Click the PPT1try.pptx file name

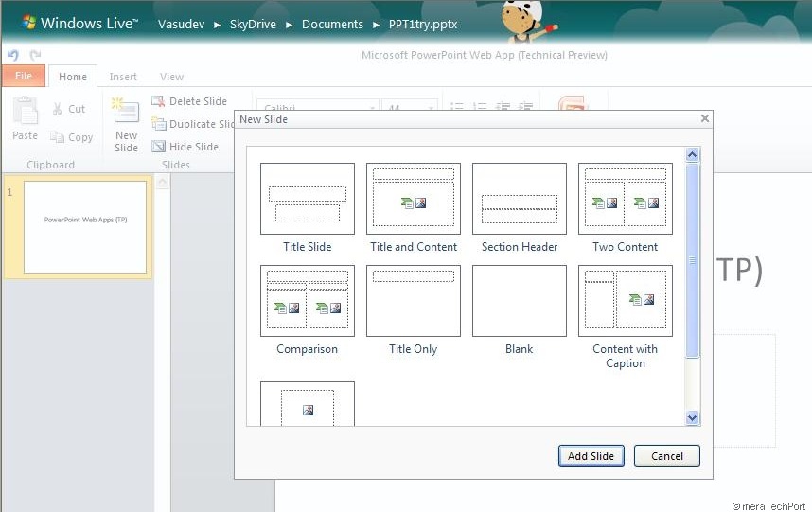[x=423, y=25]
